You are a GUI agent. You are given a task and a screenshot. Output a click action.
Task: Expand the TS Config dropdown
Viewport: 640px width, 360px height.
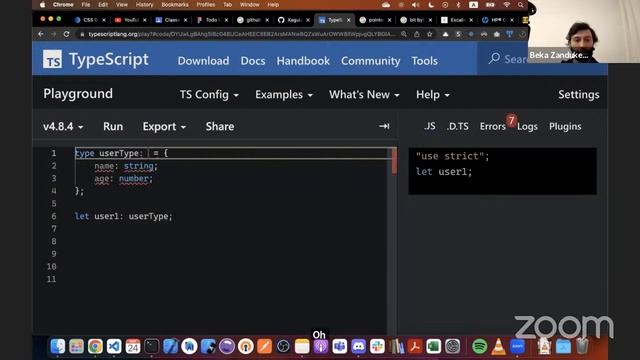click(x=209, y=95)
